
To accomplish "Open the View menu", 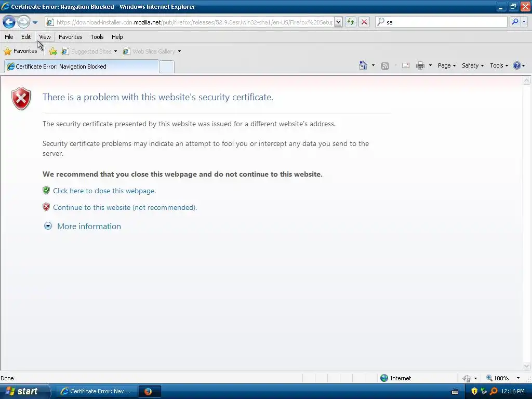I will point(45,37).
